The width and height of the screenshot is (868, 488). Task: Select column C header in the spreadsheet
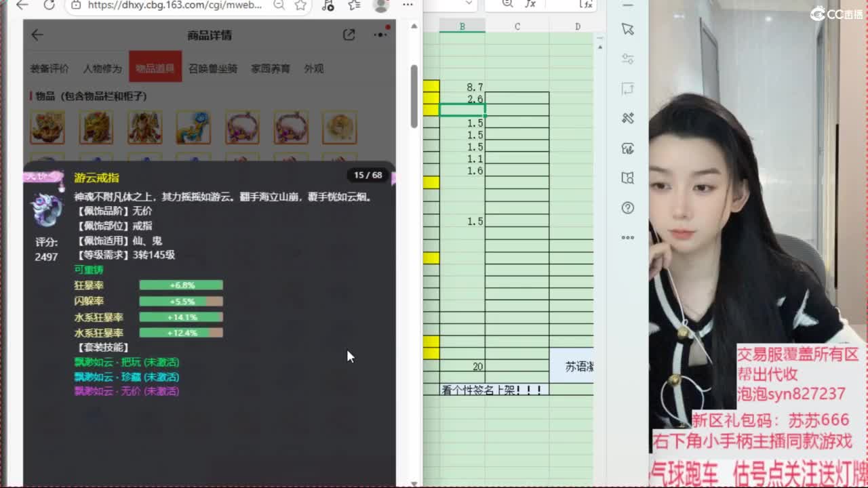517,26
